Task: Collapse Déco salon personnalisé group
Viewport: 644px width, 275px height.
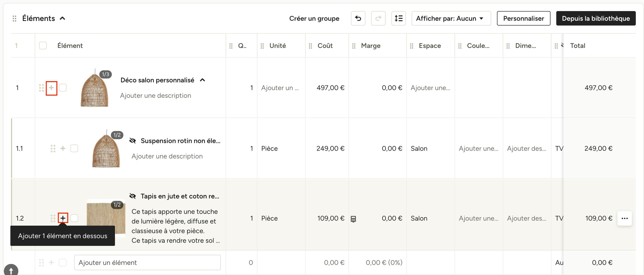Action: (x=202, y=80)
